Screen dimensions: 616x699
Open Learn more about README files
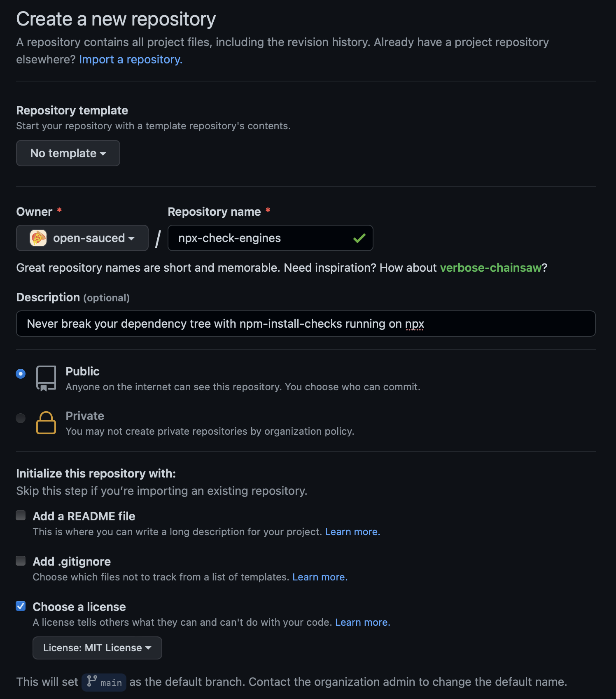[x=352, y=531]
